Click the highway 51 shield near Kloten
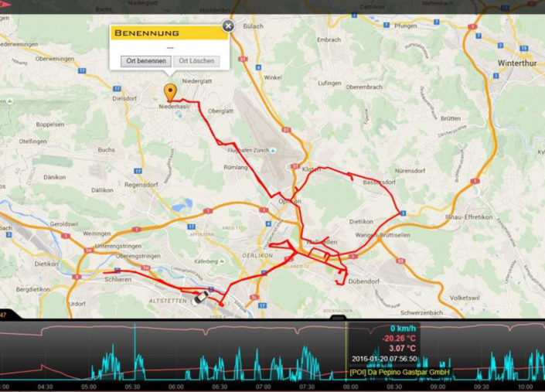This screenshot has height=392, width=545. pos(295,166)
